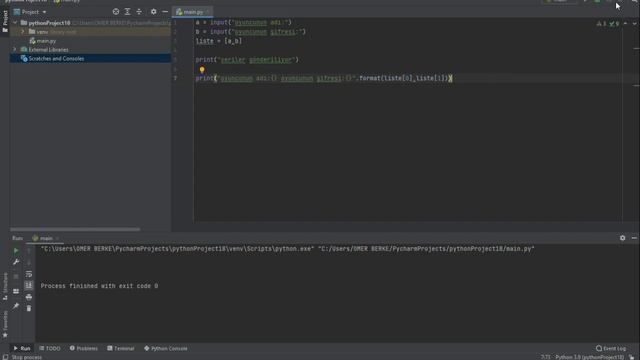Open the Terminal tool window tab

[x=121, y=348]
